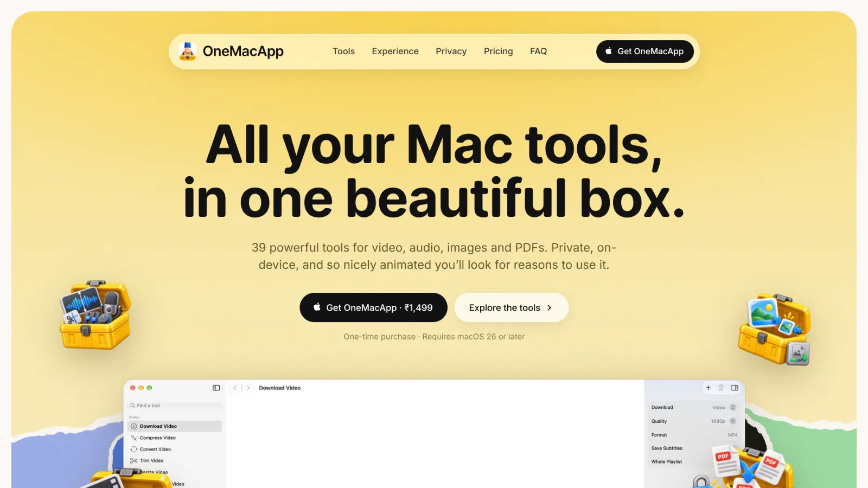This screenshot has height=488, width=868.
Task: Jump to the Pricing section
Action: pyautogui.click(x=498, y=51)
